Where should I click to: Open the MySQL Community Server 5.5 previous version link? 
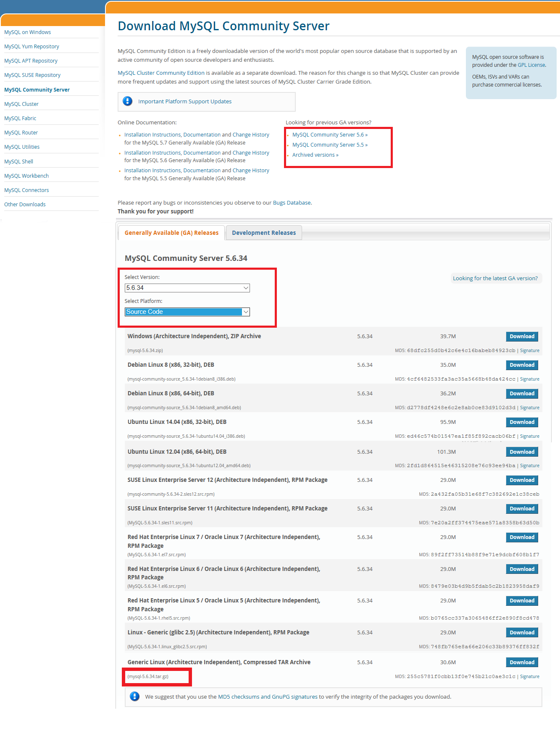pos(330,145)
